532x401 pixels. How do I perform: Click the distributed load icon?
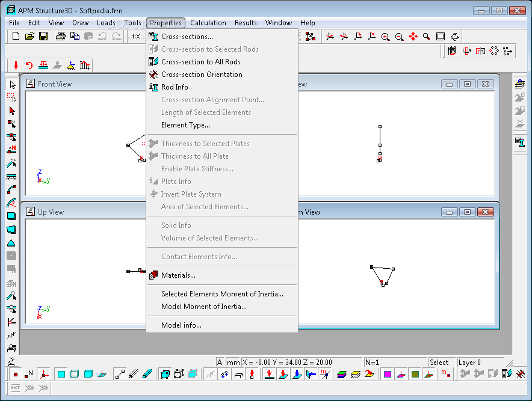tap(43, 65)
